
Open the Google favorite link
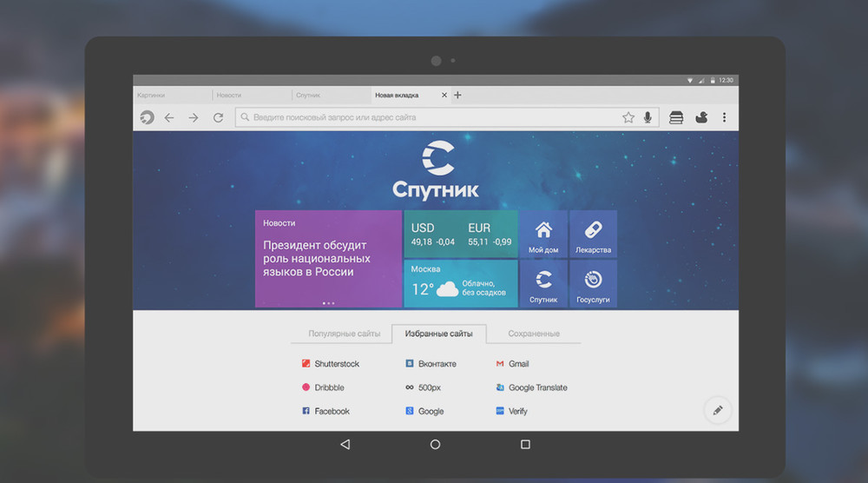coord(424,411)
